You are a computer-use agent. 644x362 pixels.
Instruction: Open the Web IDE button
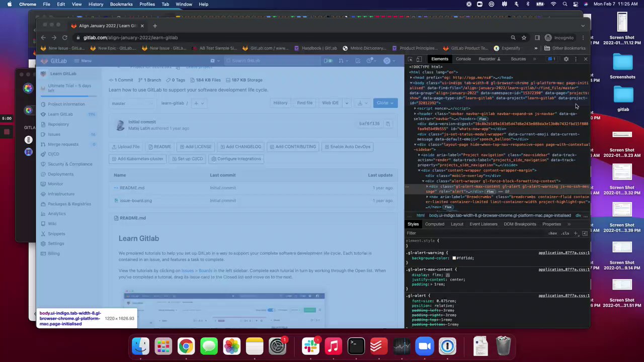330,103
